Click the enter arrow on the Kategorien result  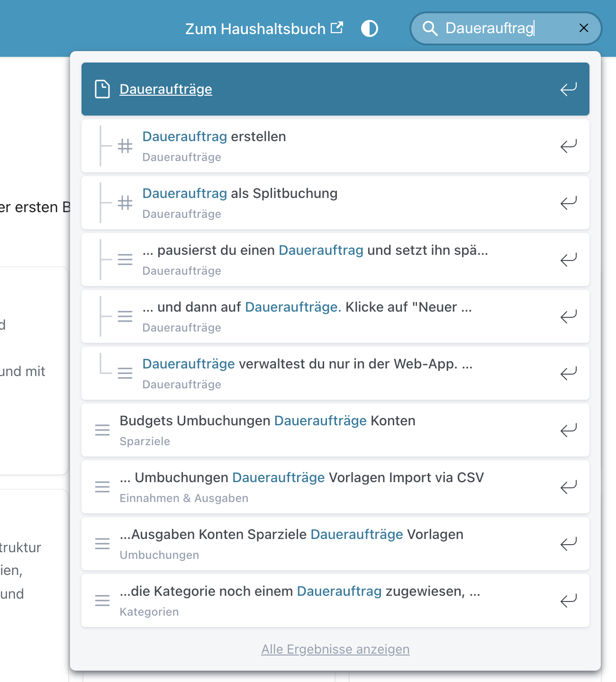tap(569, 601)
